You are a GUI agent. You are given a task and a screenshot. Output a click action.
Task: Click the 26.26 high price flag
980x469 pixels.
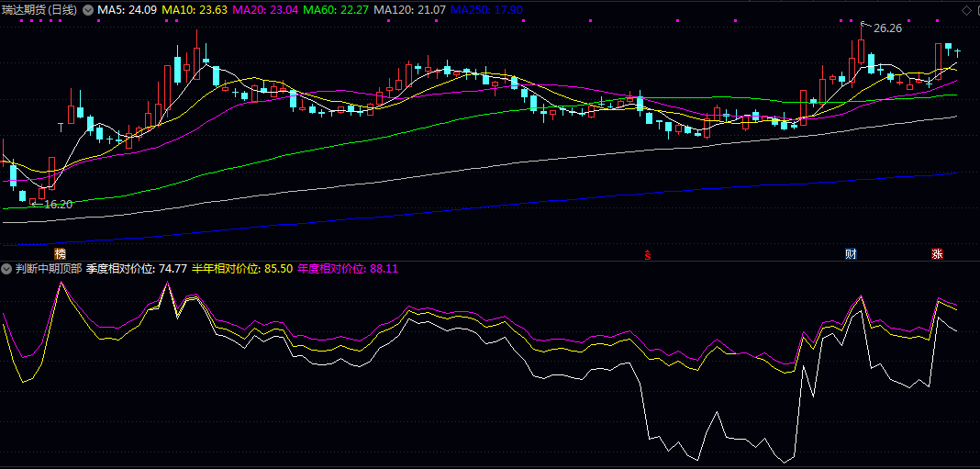pyautogui.click(x=886, y=28)
